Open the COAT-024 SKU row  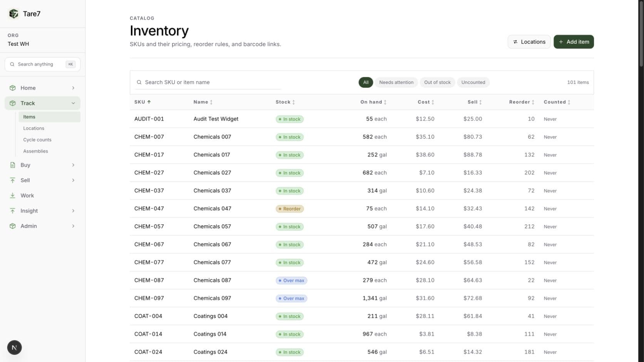362,352
